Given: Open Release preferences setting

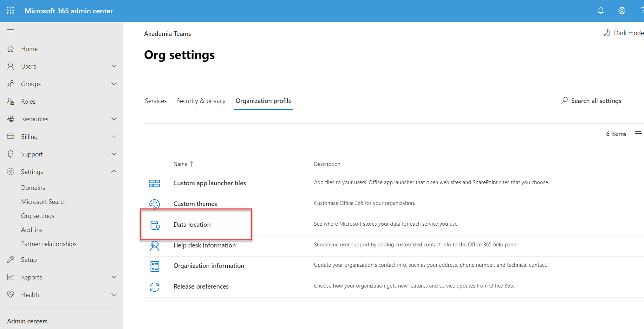Looking at the screenshot, I should click(x=201, y=286).
